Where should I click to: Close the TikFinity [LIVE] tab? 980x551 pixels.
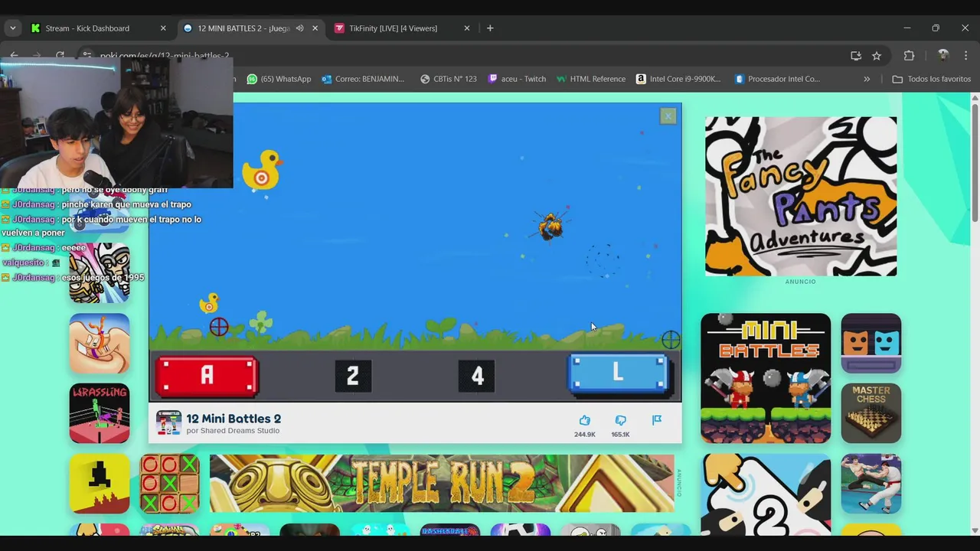(467, 28)
